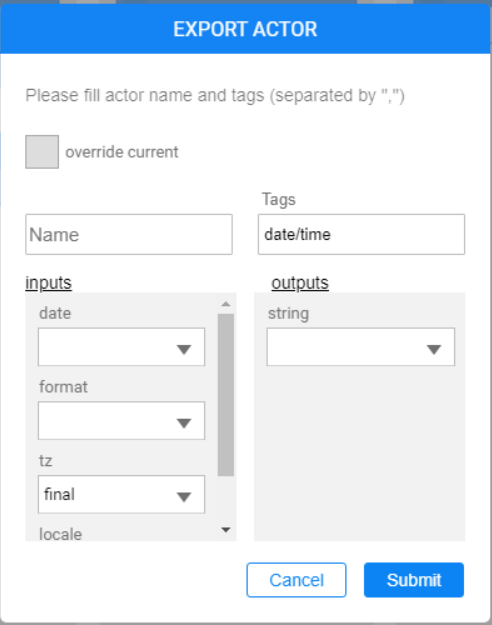Click the string label under outputs
The width and height of the screenshot is (492, 625).
pos(288,314)
